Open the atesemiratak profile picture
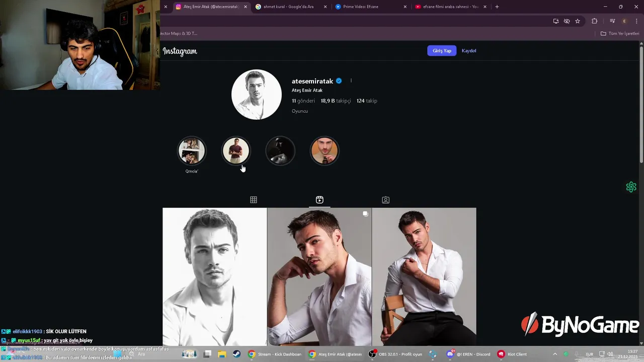644x362 pixels. [x=257, y=95]
